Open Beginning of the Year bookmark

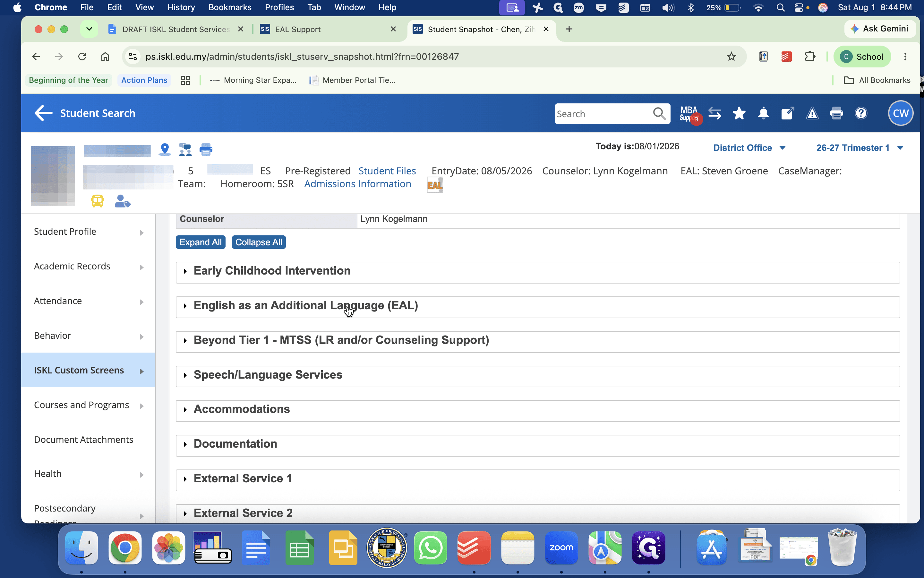[x=68, y=80]
